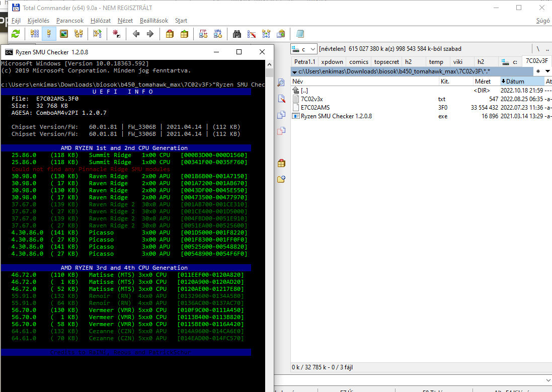Click scroll-up arrow in Ryzen SMU Checker window

(x=269, y=64)
